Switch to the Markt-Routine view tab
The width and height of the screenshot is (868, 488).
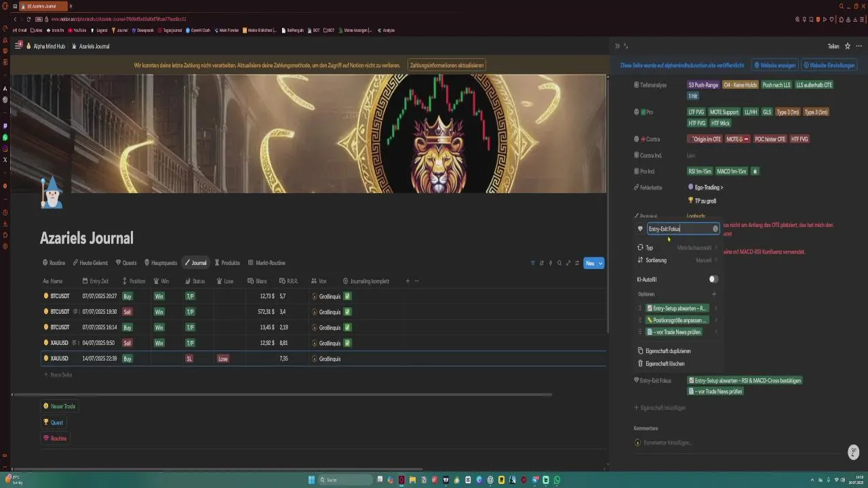pos(266,263)
